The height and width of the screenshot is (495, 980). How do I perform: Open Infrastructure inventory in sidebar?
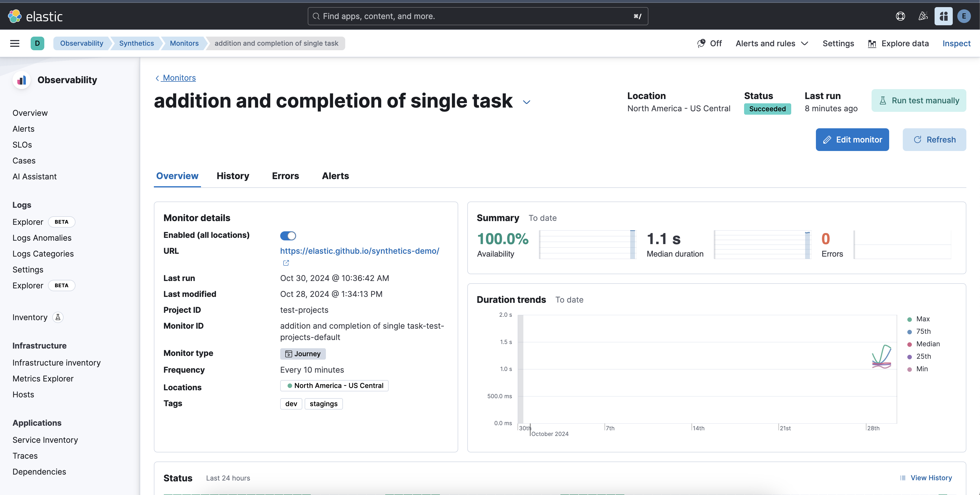tap(56, 363)
